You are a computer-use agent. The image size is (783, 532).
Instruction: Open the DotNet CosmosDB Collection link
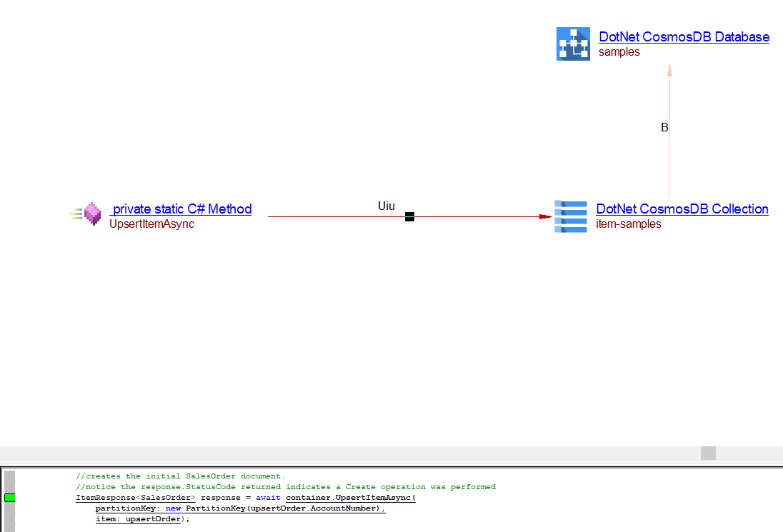click(682, 209)
